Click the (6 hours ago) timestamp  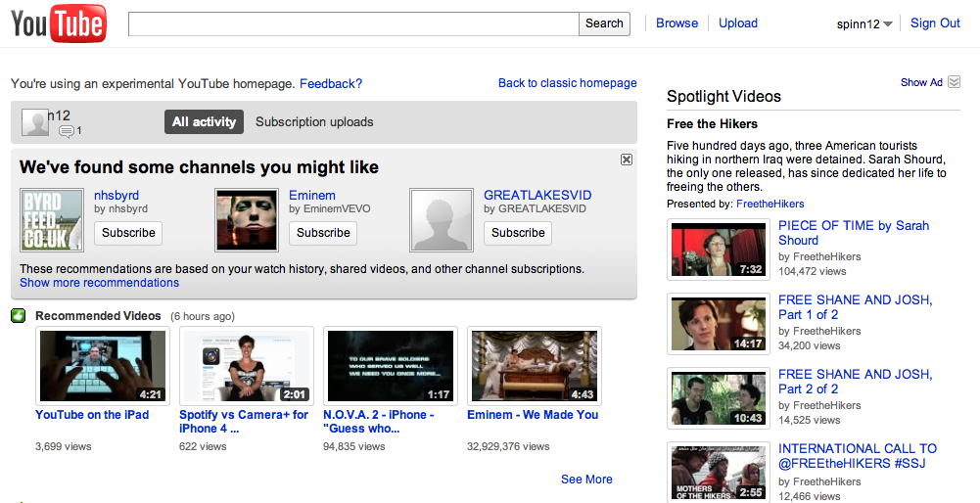click(203, 316)
